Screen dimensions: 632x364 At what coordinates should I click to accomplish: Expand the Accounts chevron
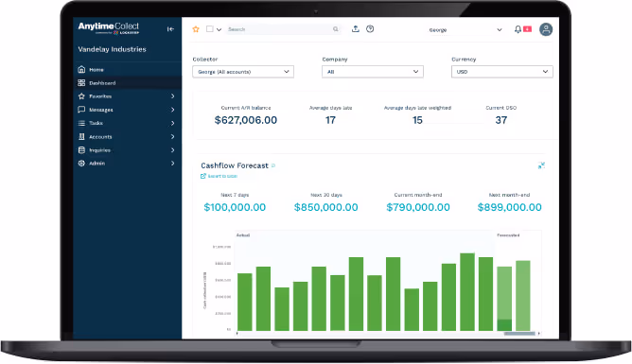(172, 137)
